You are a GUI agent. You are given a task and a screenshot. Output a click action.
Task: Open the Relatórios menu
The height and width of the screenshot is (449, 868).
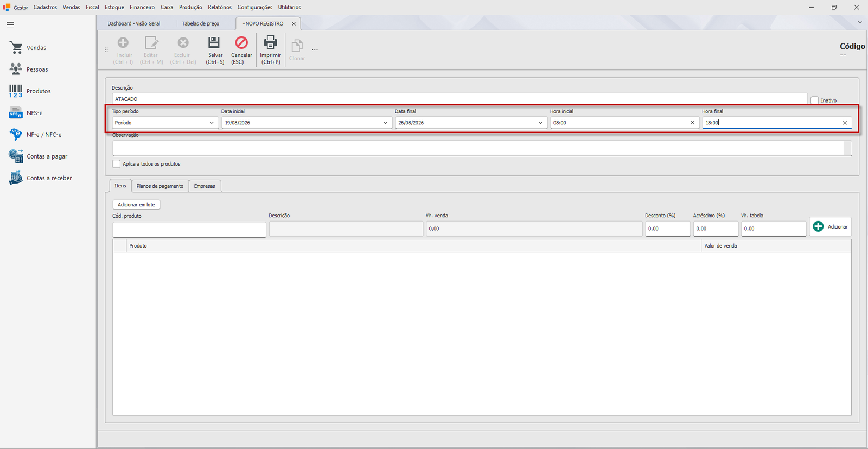pos(220,7)
